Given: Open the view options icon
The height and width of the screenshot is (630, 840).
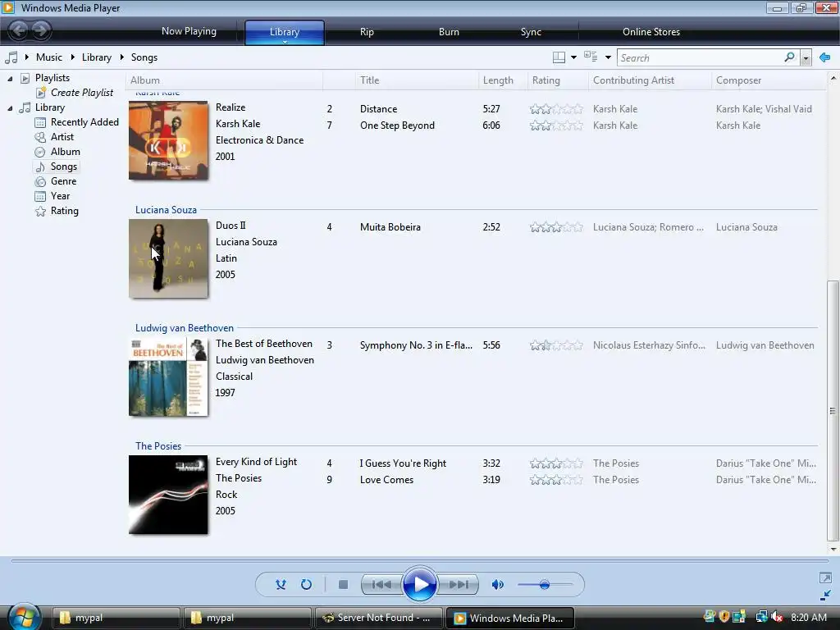Looking at the screenshot, I should click(x=591, y=57).
